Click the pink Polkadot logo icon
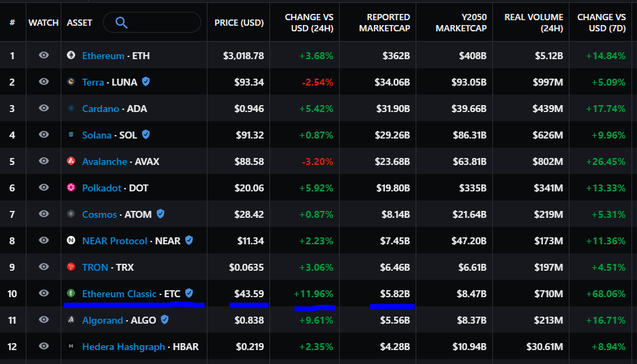The image size is (637, 364). pos(71,187)
